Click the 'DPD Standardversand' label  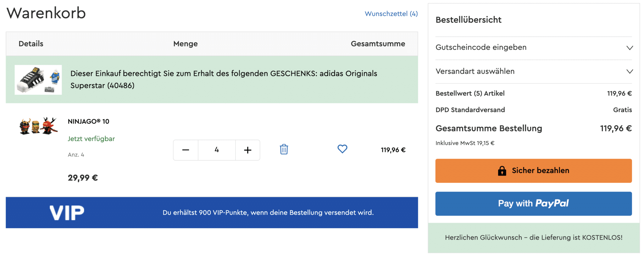(470, 110)
